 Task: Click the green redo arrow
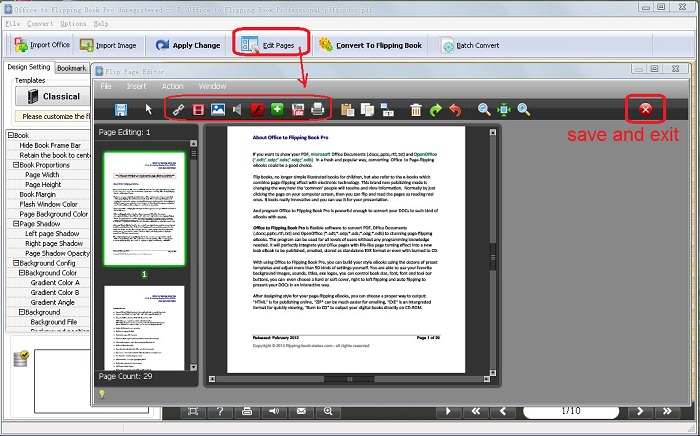(x=436, y=110)
